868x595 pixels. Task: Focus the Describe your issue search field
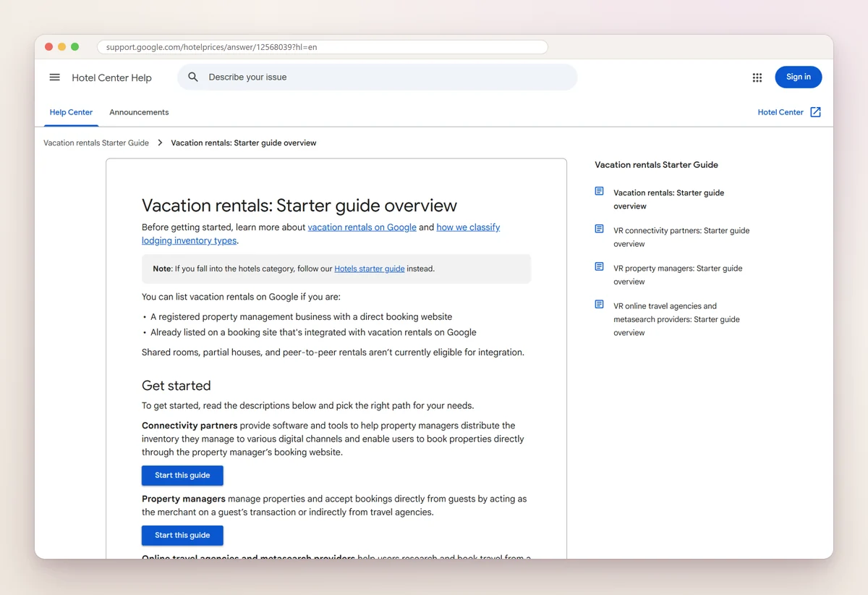[377, 77]
